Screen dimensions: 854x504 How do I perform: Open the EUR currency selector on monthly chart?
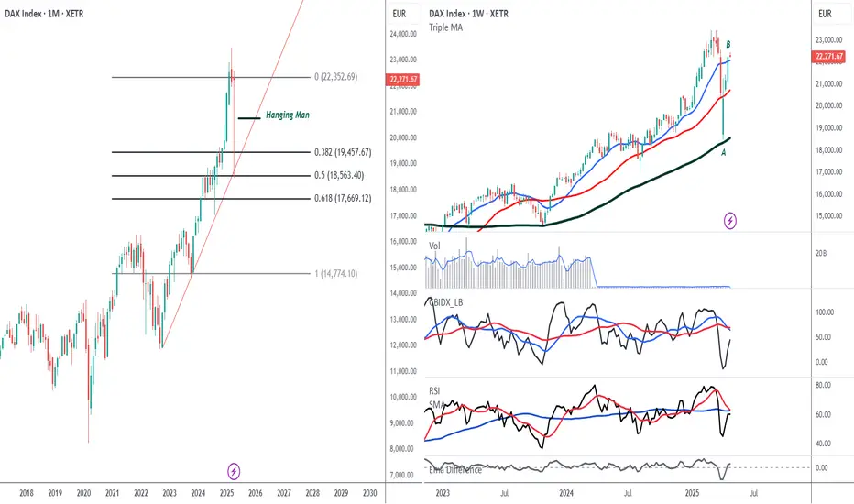tap(400, 14)
